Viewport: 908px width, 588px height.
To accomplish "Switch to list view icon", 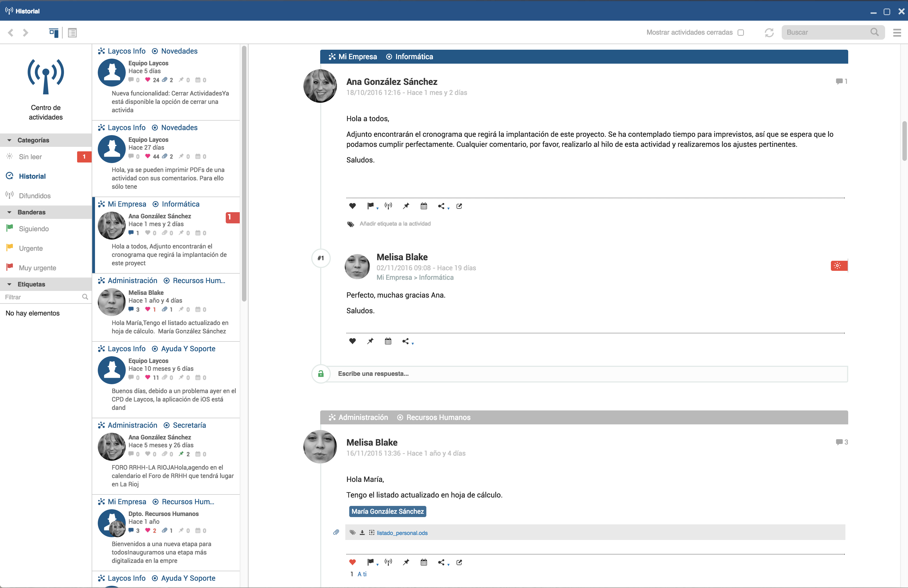I will (72, 33).
